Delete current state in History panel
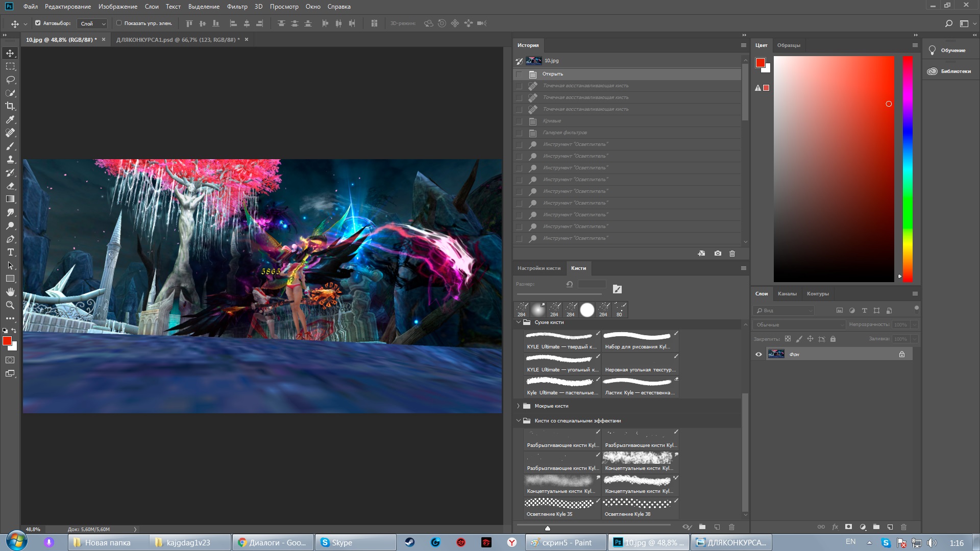 point(732,254)
